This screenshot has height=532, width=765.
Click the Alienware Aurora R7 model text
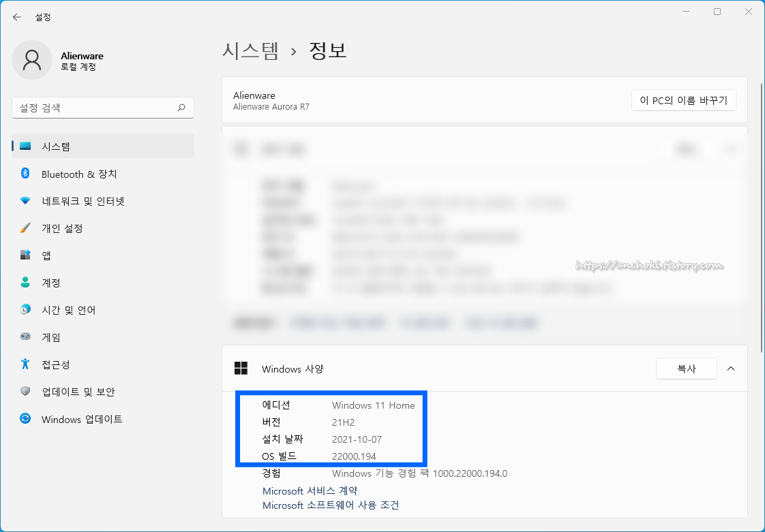click(271, 107)
